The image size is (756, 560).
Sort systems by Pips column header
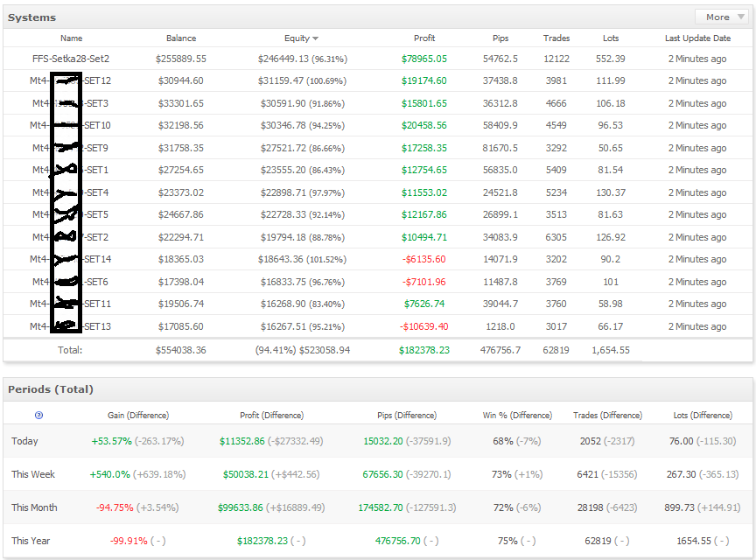500,38
